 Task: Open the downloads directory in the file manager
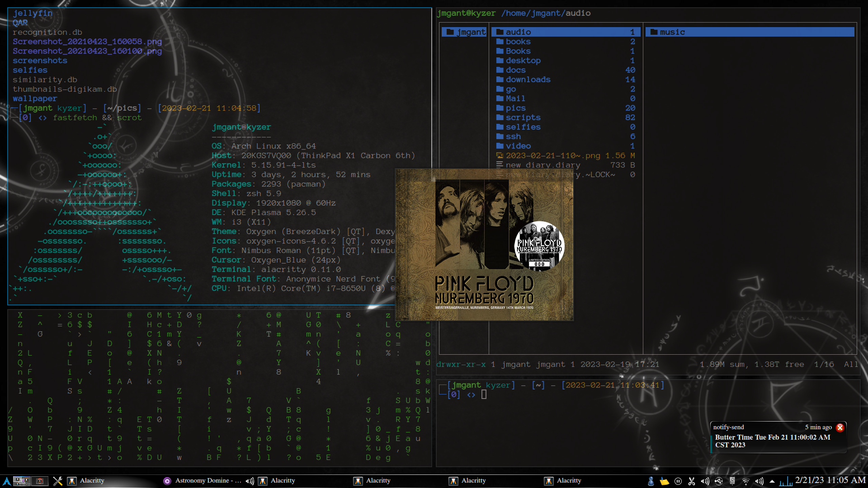pyautogui.click(x=528, y=79)
